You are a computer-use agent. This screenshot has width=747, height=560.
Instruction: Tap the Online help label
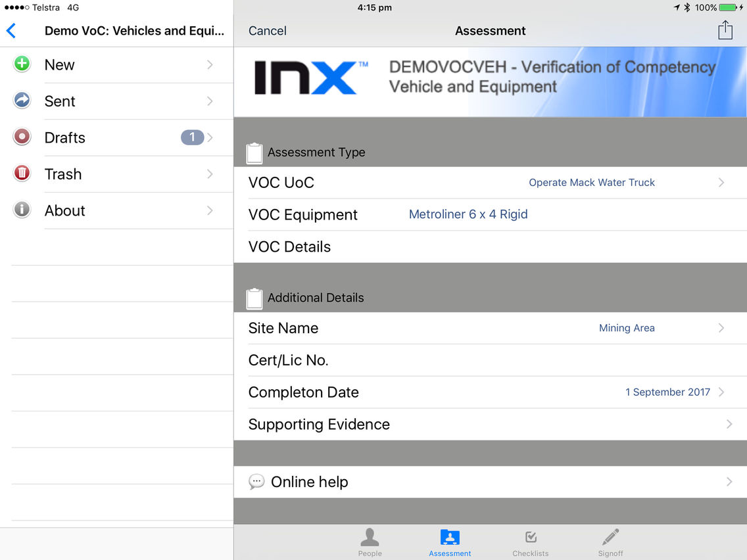coord(309,482)
